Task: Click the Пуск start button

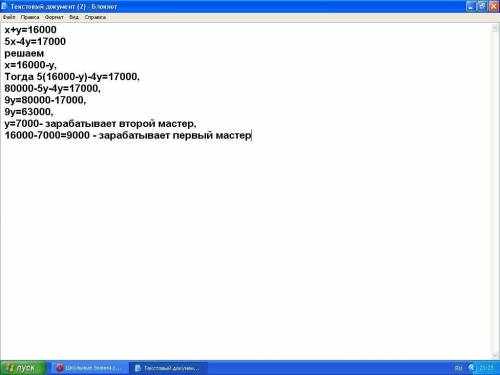Action: coord(22,368)
